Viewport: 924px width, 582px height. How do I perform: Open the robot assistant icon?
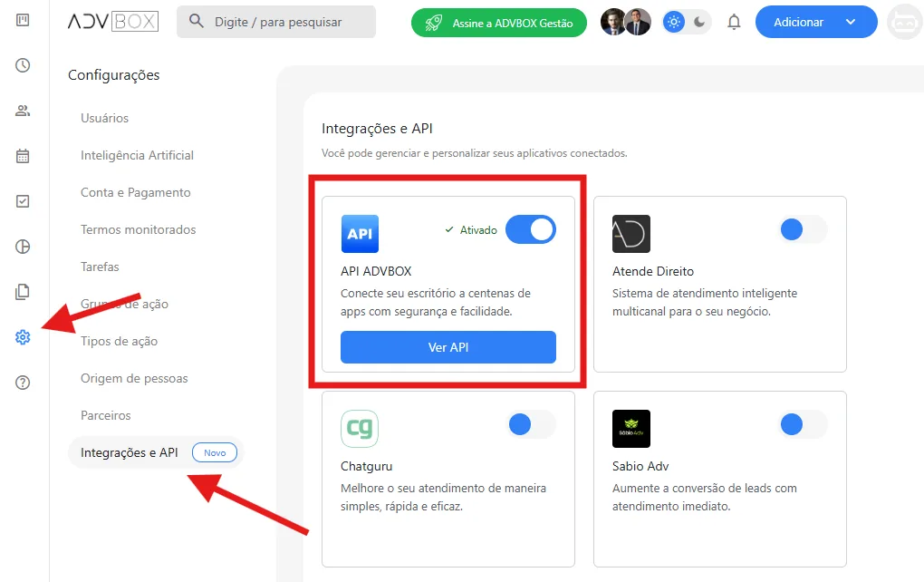tap(905, 23)
